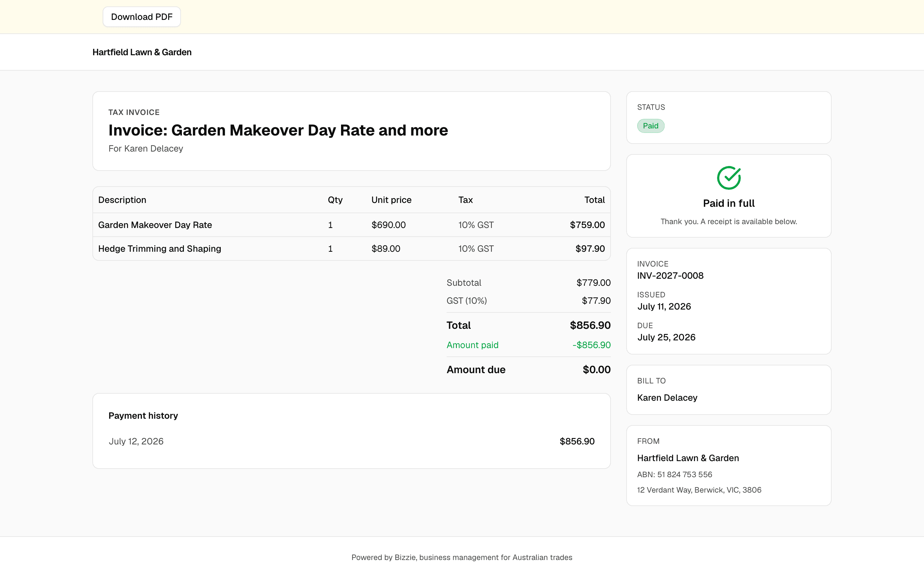
Task: Click the $97.90 line total
Action: [590, 249]
